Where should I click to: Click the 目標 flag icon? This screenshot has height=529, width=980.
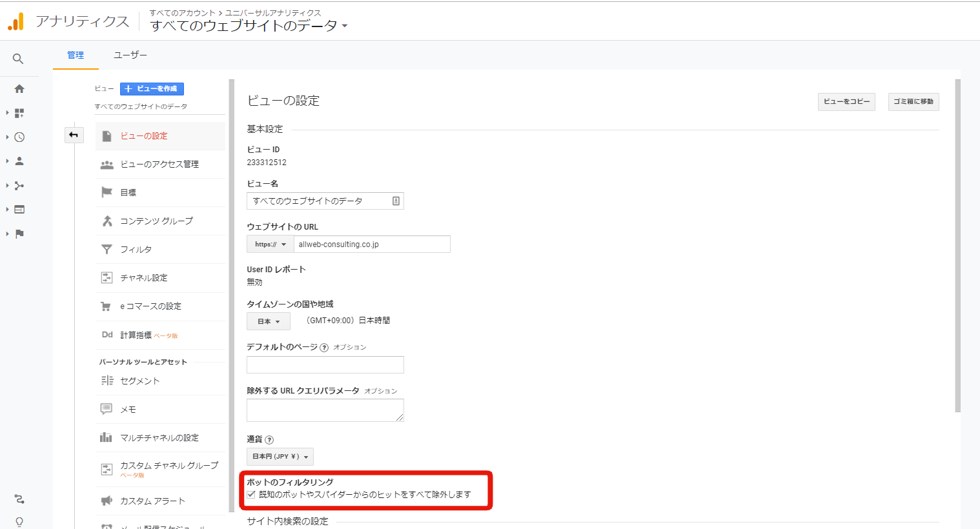coord(107,192)
